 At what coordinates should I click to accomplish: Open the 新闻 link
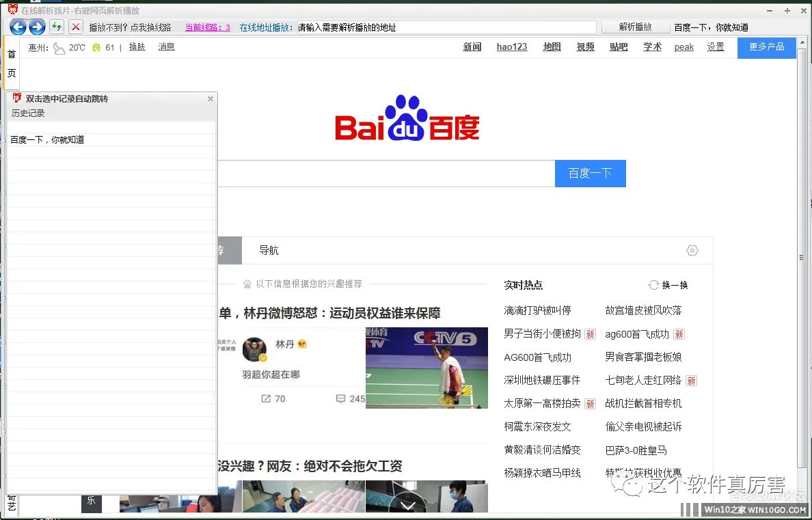click(x=472, y=47)
